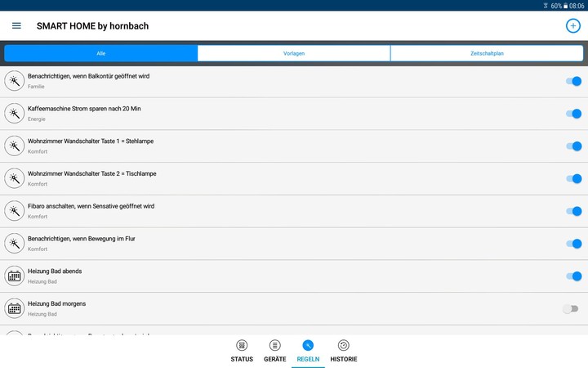Click the wand icon for Fibaro anschalten rule
Viewport: 588px width, 368px height.
click(14, 211)
